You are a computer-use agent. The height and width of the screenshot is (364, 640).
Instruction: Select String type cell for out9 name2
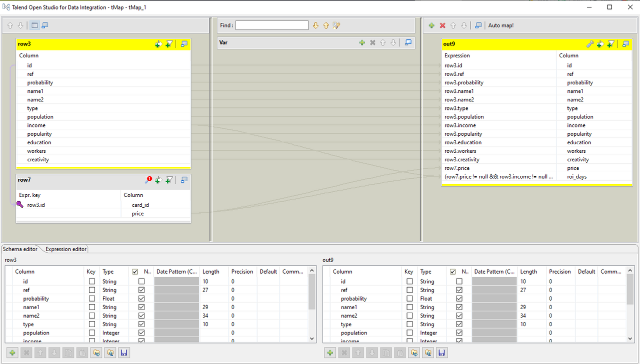pos(432,316)
